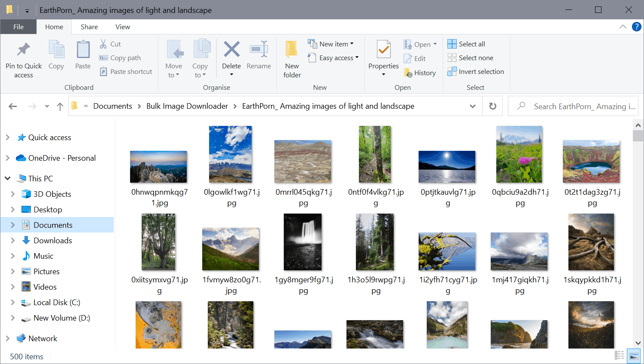Screen dimensions: 644x364
Task: Click the file list scroll down arrow
Action: click(638, 343)
